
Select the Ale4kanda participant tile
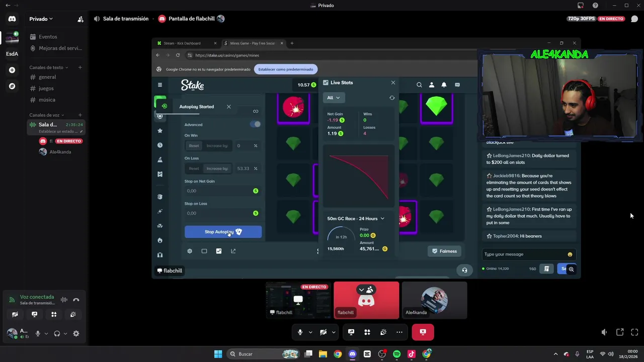click(434, 300)
